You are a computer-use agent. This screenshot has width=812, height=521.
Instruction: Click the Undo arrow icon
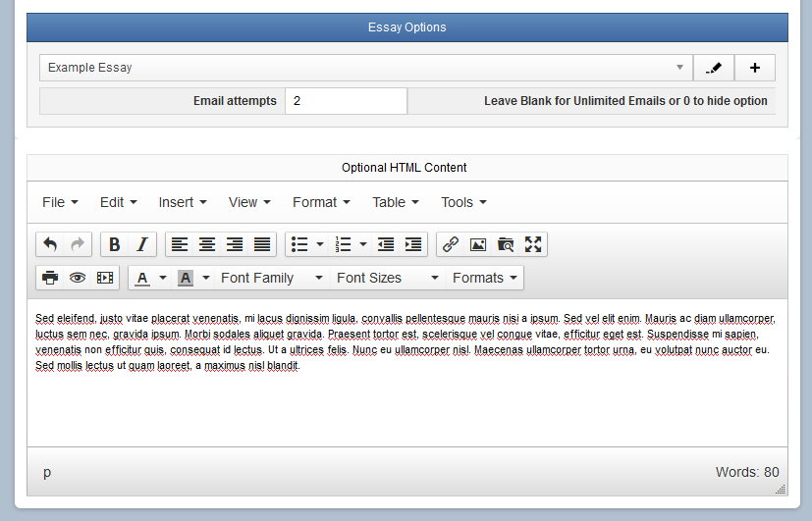(50, 244)
